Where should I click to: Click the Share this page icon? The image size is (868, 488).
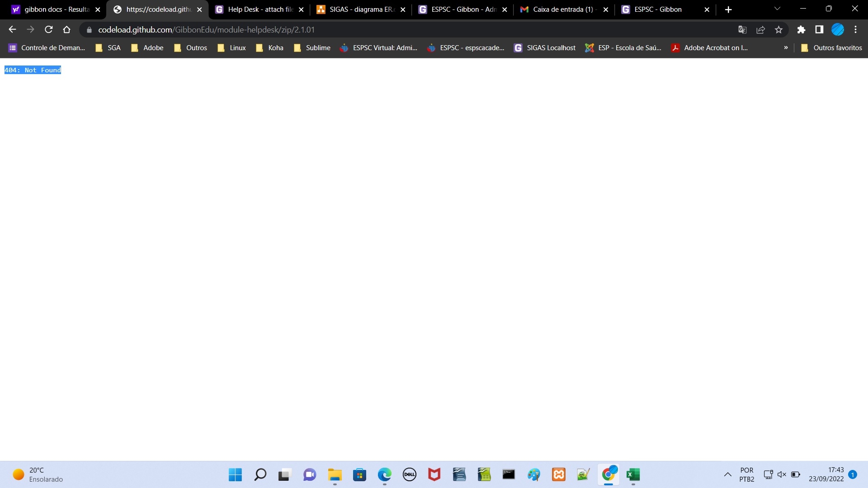tap(760, 30)
